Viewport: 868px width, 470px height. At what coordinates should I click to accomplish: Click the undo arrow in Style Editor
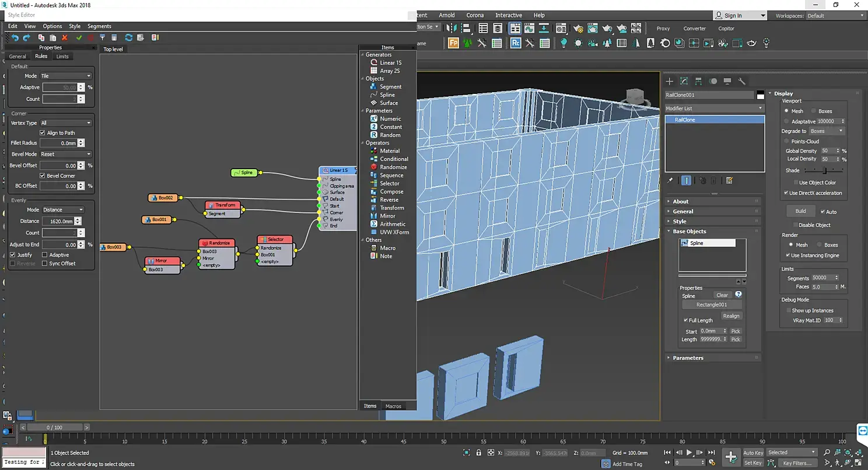15,38
